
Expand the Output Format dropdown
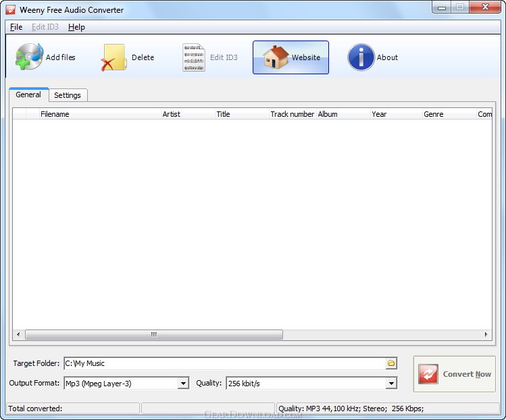tap(183, 384)
